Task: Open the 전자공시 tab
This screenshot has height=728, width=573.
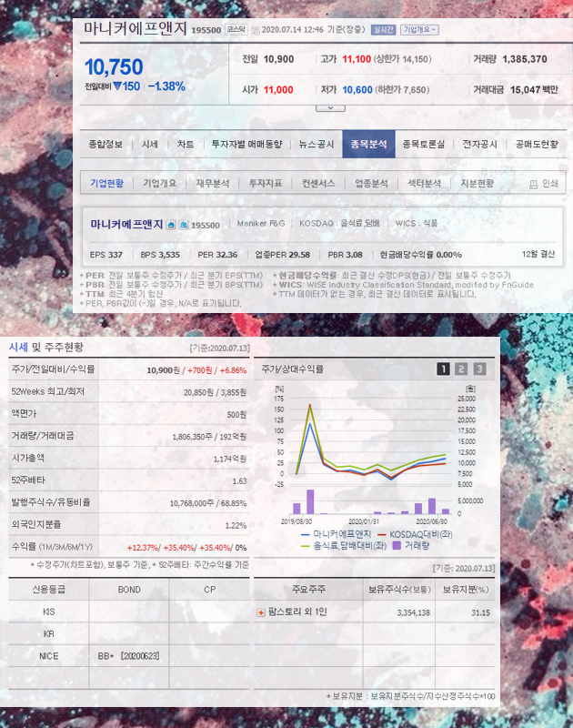Action: pos(479,145)
